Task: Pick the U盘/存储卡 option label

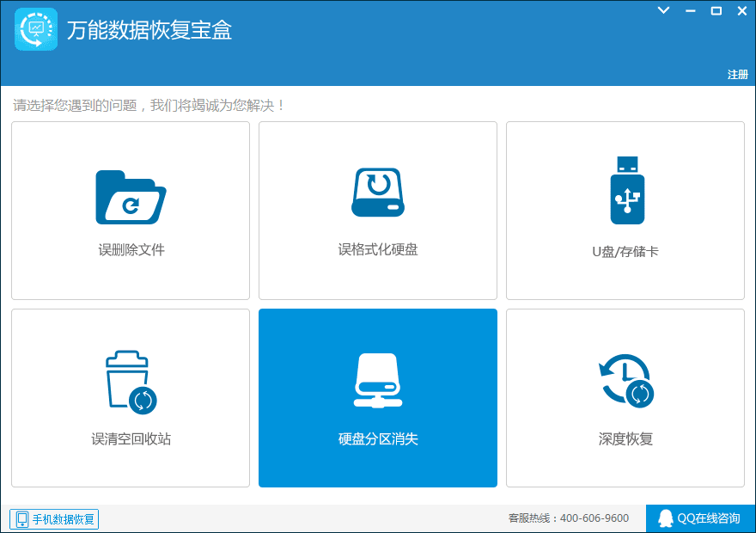Action: click(625, 252)
